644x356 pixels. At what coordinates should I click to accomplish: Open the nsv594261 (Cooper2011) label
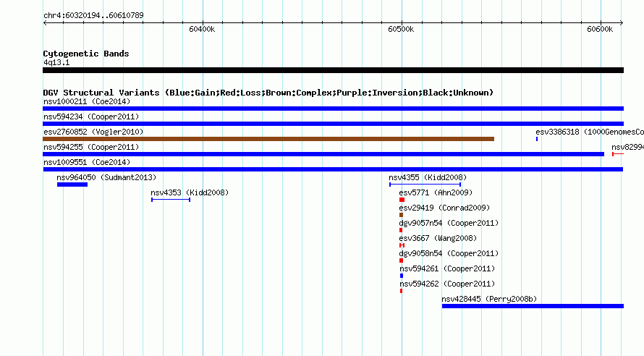[447, 268]
